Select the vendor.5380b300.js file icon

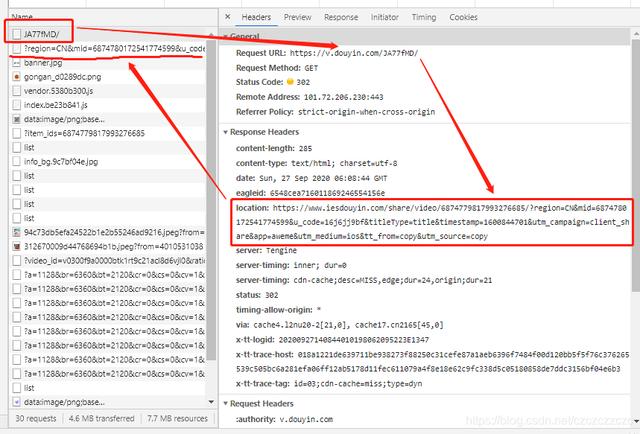(x=16, y=90)
